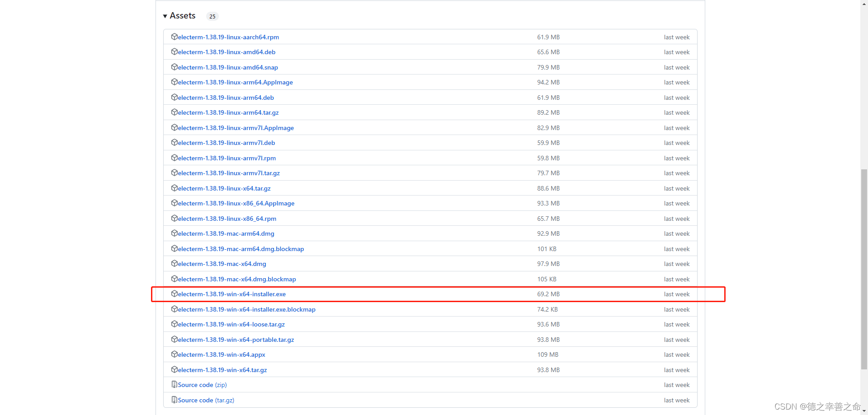This screenshot has width=868, height=415.
Task: Click the package icon beside linux-arm64.tar.gz
Action: (x=174, y=112)
